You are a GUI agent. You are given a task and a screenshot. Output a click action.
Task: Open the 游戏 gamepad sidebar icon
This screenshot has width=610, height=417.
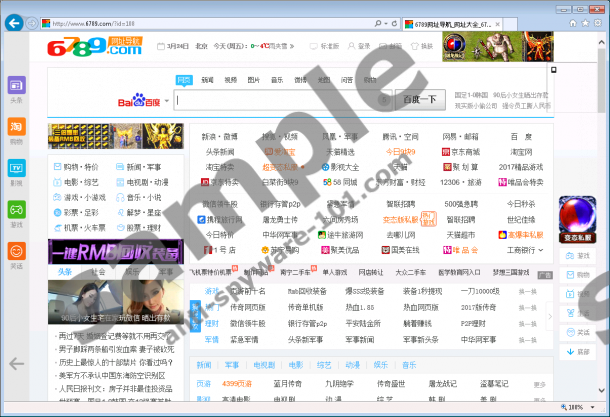pyautogui.click(x=16, y=212)
